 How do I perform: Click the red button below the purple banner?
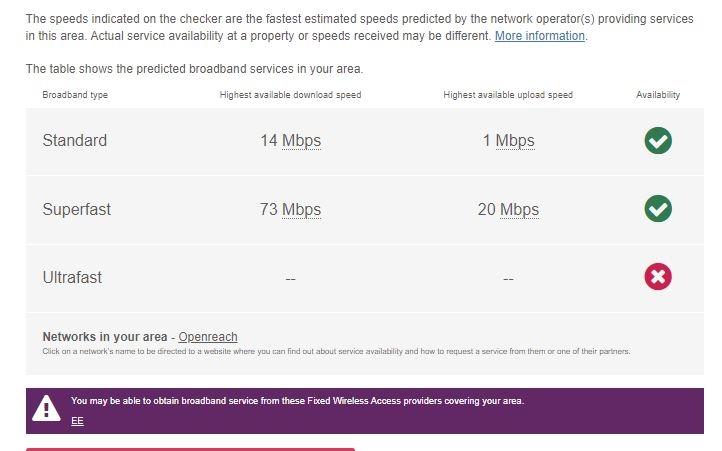191,449
